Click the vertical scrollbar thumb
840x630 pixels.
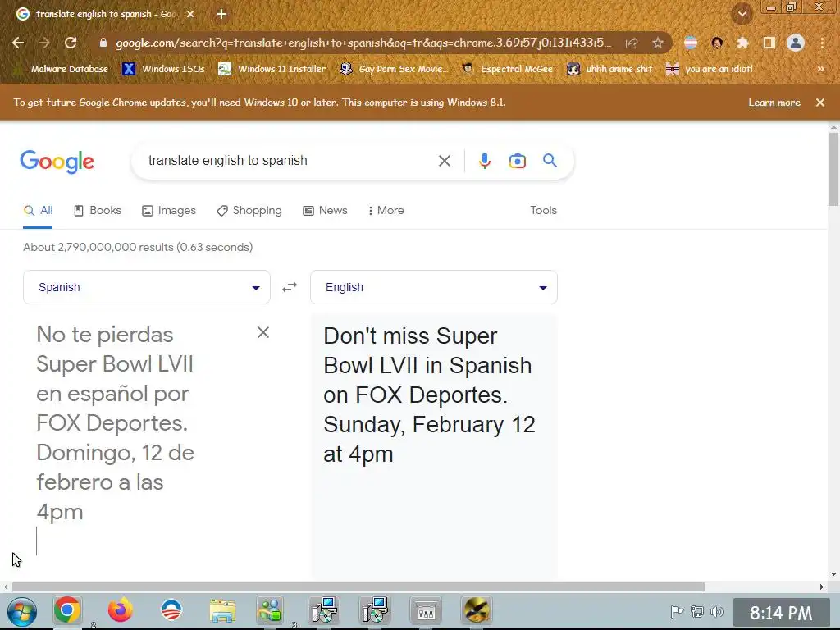click(x=833, y=169)
